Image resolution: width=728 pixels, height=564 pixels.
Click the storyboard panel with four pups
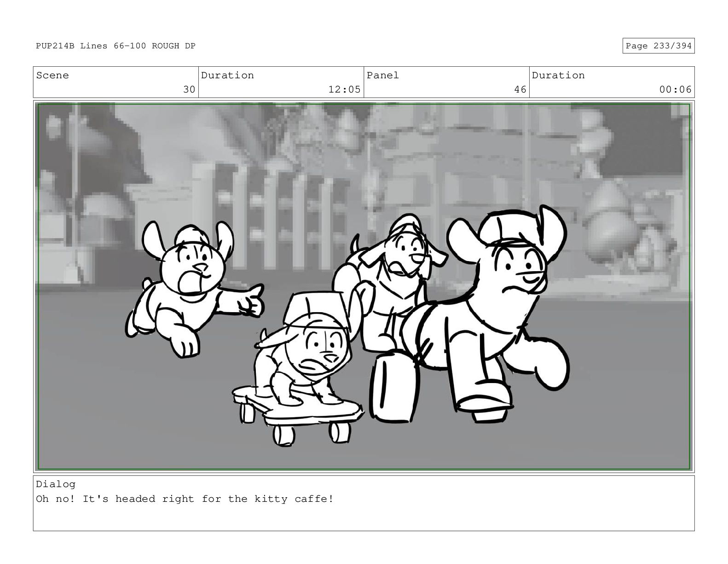pyautogui.click(x=364, y=286)
